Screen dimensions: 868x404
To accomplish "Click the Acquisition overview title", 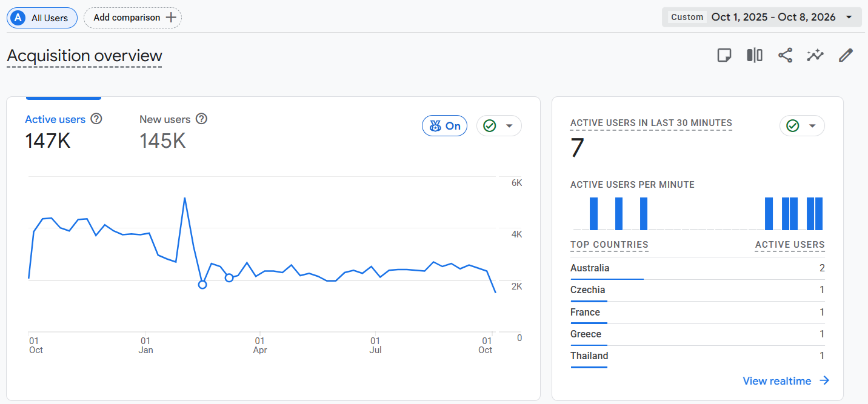I will click(85, 56).
